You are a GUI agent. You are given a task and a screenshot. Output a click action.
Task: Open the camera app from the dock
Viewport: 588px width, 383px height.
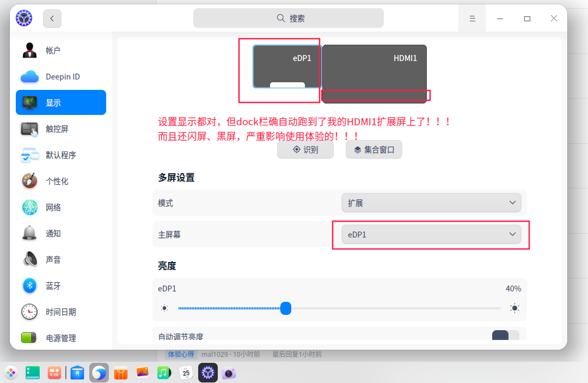[229, 373]
